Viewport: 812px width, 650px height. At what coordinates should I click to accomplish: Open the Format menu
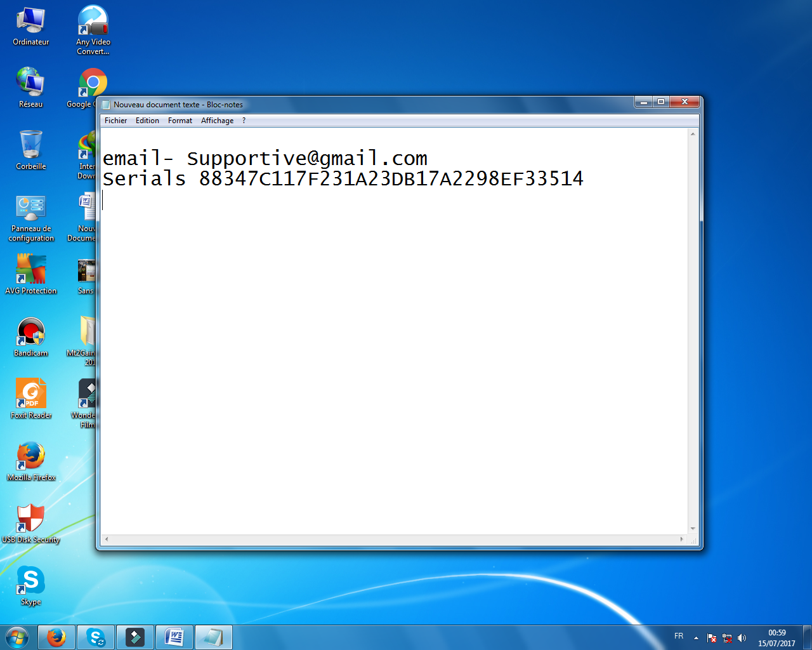coord(180,121)
